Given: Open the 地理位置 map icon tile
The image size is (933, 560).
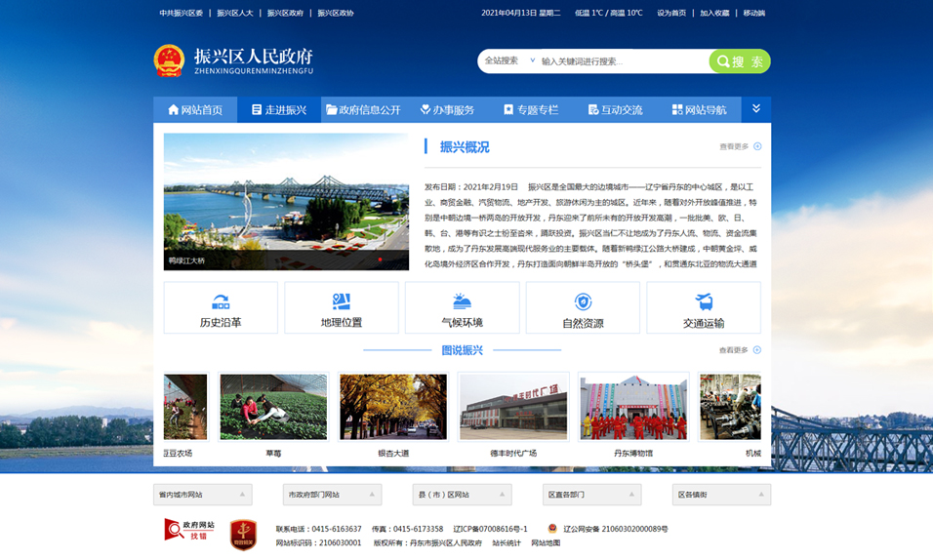Looking at the screenshot, I should pos(341,308).
